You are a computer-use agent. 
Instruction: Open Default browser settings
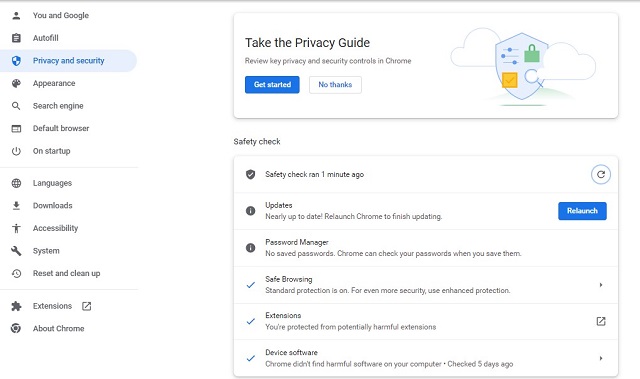pyautogui.click(x=61, y=129)
